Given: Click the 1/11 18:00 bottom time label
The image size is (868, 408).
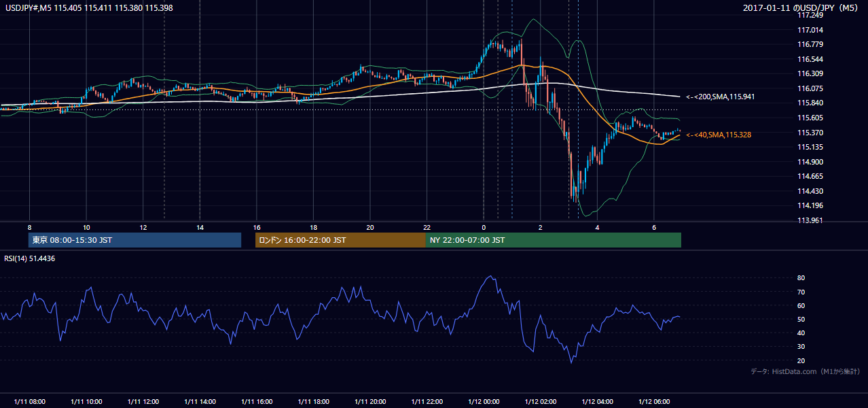Looking at the screenshot, I should (x=313, y=401).
